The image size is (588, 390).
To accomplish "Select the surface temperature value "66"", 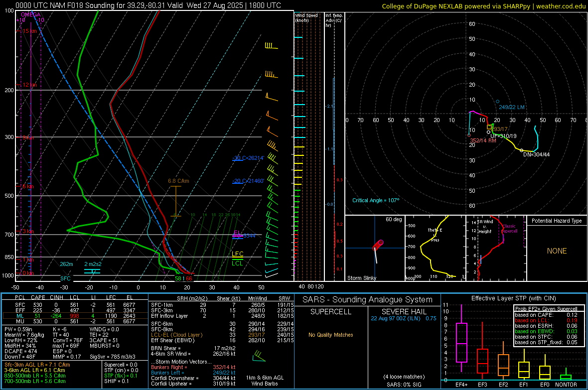I will pyautogui.click(x=189, y=278).
